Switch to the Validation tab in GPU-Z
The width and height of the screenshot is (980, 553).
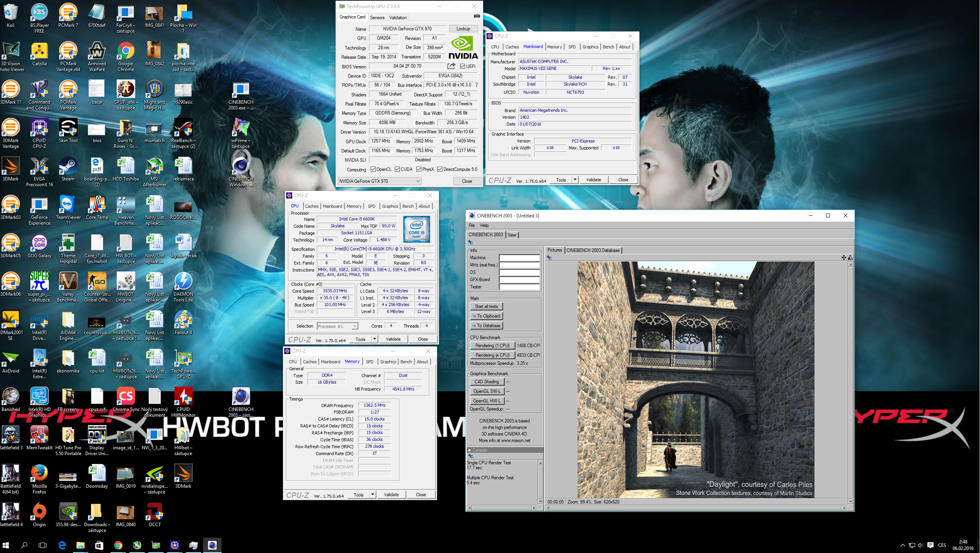pyautogui.click(x=398, y=17)
